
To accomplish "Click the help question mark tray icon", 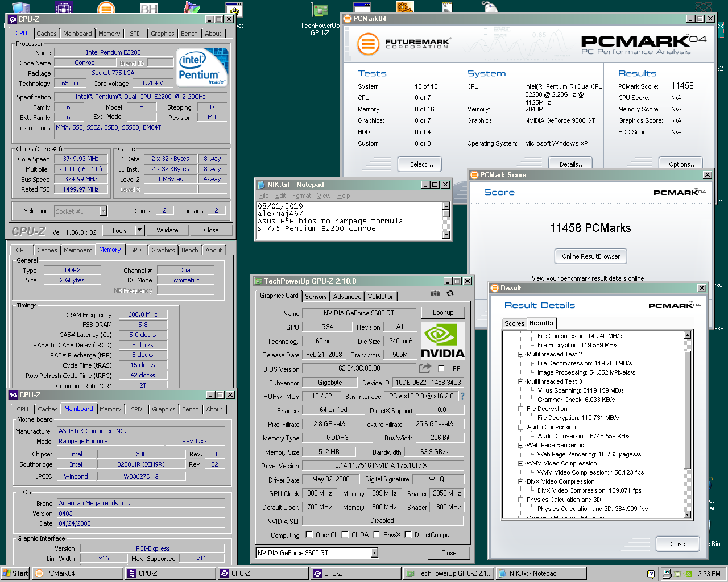I will pos(651,574).
